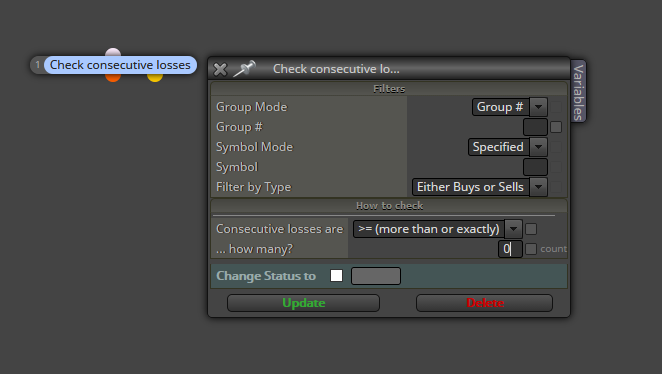Toggle the checkbox next to the Group # field

click(x=556, y=127)
